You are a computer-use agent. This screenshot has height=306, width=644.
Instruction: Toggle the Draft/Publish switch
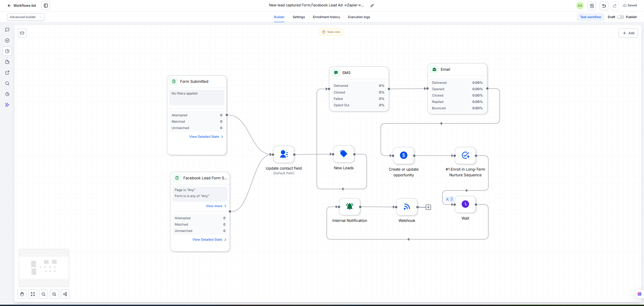point(620,17)
